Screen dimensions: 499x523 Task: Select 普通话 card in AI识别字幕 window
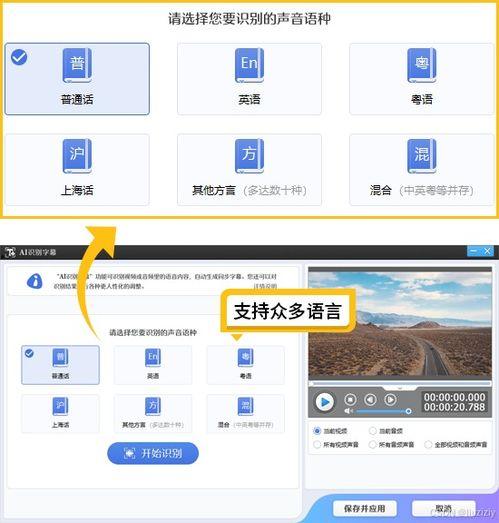pyautogui.click(x=60, y=365)
